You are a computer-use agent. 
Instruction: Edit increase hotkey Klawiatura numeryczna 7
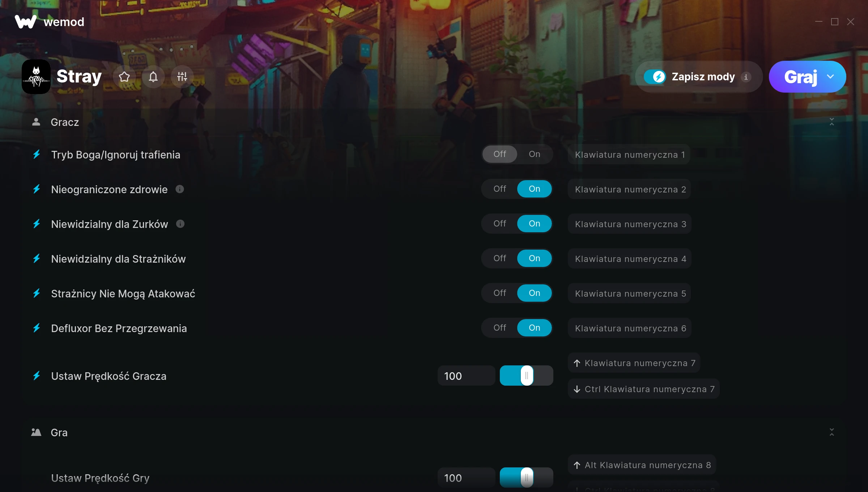pyautogui.click(x=634, y=363)
